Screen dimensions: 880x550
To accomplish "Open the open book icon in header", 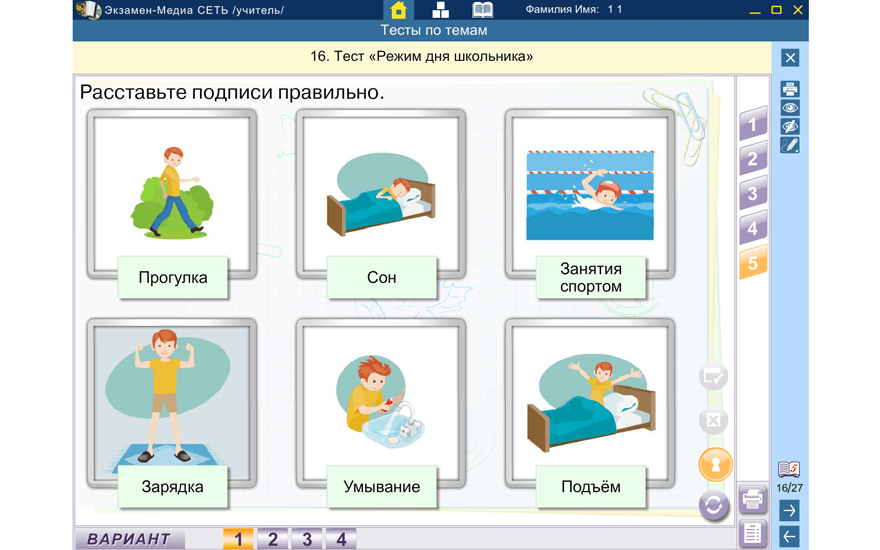I will point(482,10).
